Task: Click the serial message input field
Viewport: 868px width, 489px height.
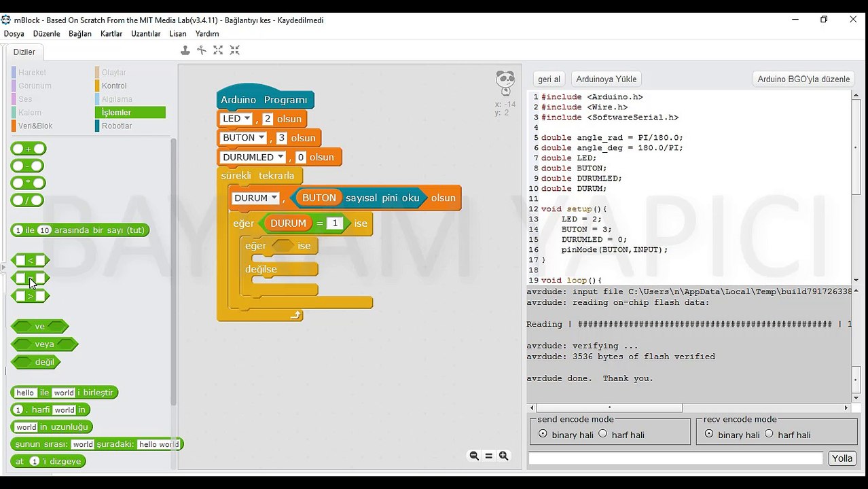Action: pyautogui.click(x=676, y=458)
